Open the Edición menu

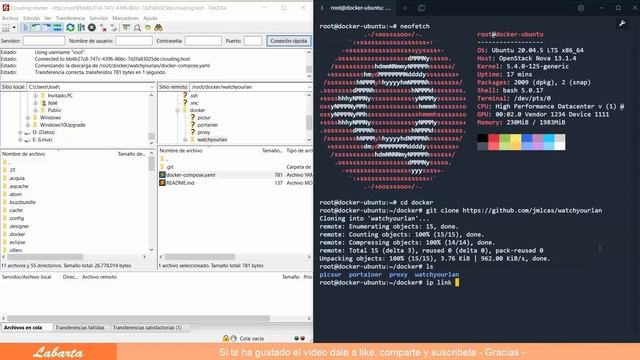coord(31,18)
